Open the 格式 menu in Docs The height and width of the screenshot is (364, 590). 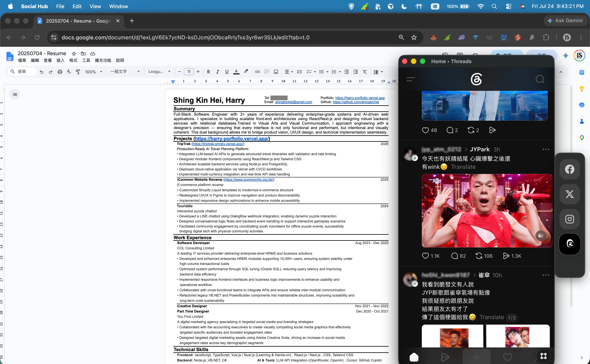point(73,60)
